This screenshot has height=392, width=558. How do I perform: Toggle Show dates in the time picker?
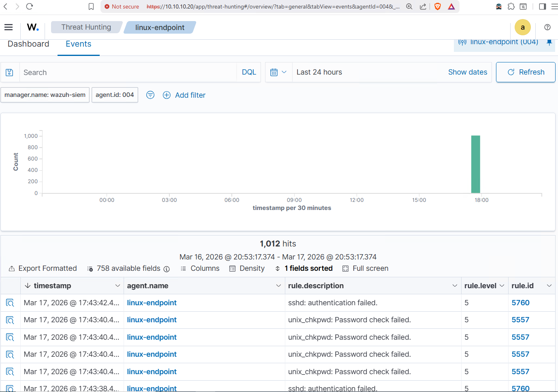[x=468, y=72]
